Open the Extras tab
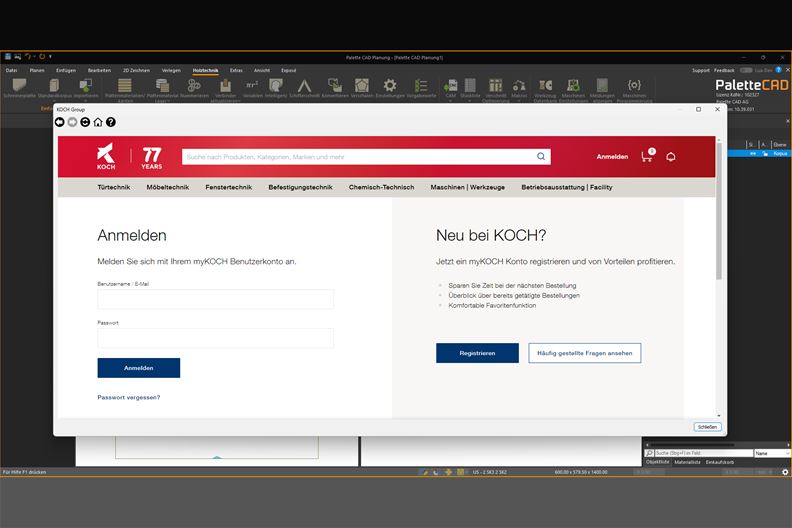Viewport: 792px width, 528px height. point(236,71)
